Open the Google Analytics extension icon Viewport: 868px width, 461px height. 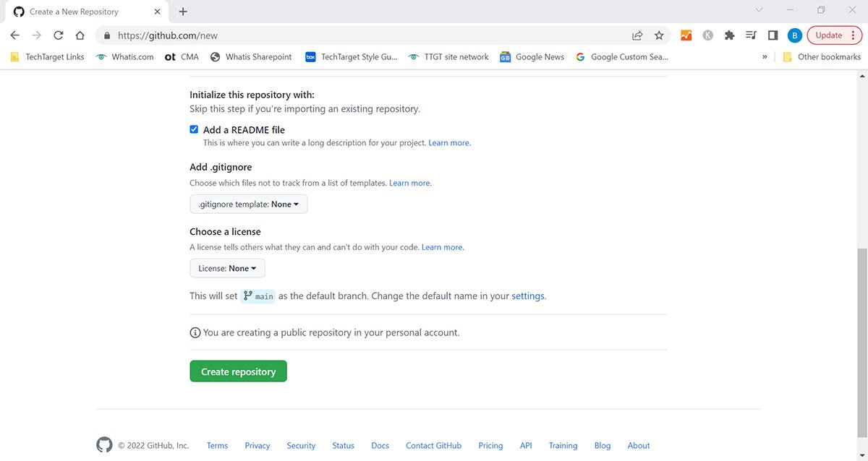tap(685, 35)
